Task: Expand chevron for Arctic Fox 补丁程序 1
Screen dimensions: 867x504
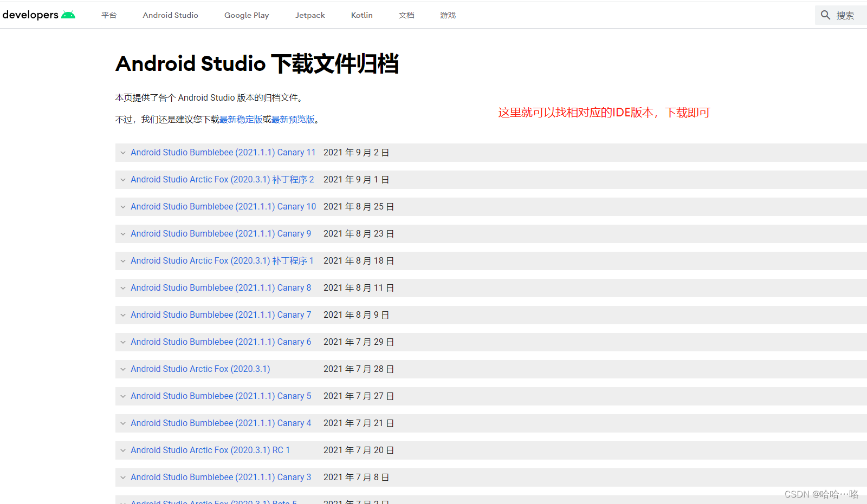Action: pos(123,261)
